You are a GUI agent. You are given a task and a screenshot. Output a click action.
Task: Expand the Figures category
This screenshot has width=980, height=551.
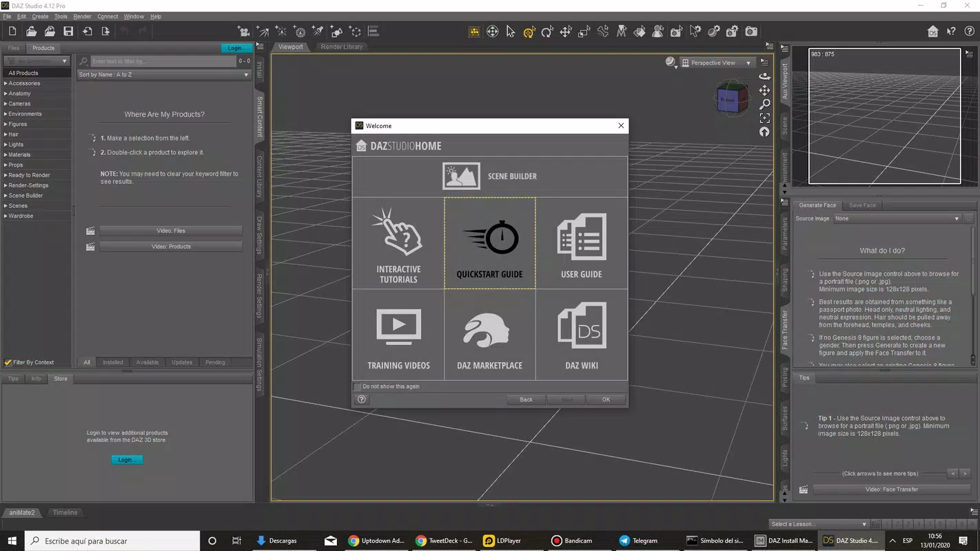(6, 124)
